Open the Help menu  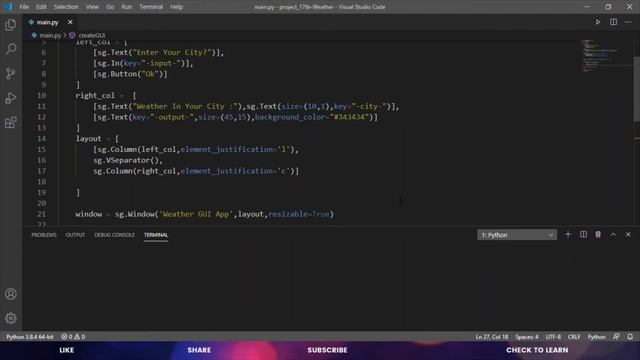tap(176, 7)
